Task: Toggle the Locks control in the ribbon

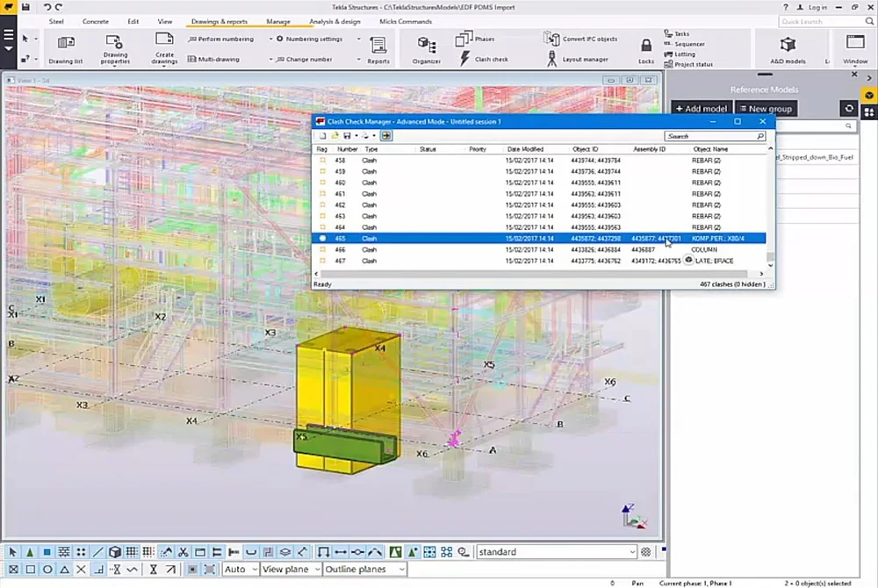Action: pos(645,48)
